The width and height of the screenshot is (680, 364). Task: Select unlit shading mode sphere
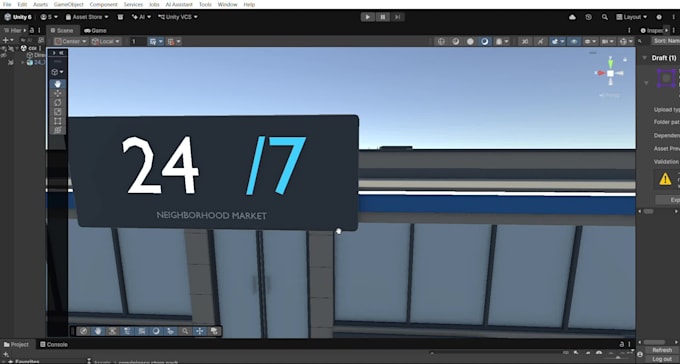456,41
